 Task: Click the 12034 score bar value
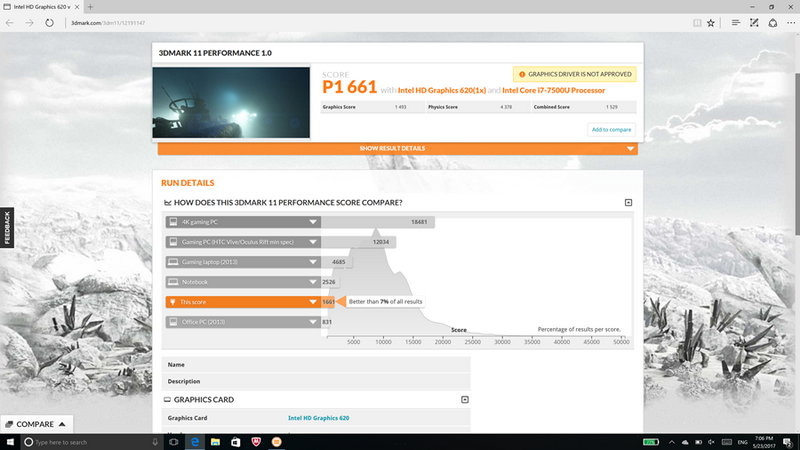pos(381,242)
